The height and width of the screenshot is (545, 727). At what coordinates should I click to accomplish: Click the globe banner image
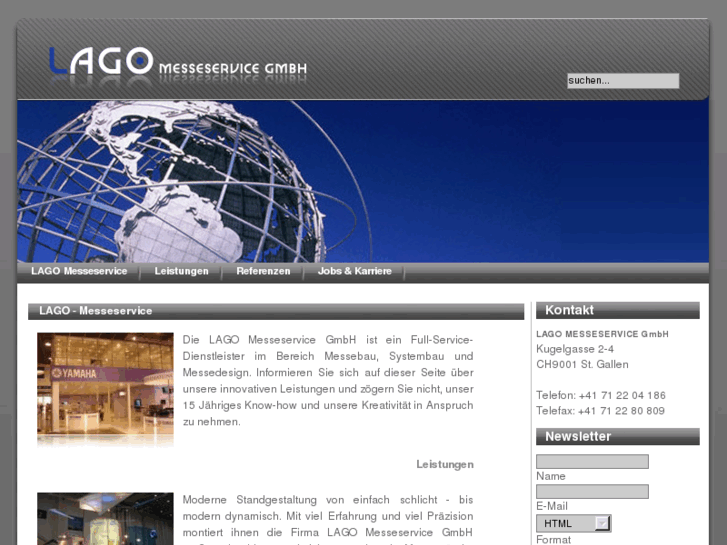click(363, 181)
